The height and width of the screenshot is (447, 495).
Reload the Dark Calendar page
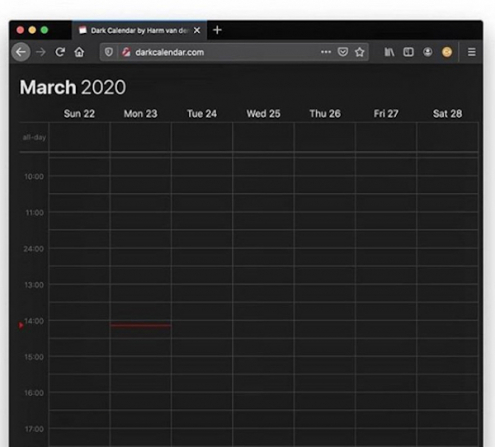(x=60, y=52)
